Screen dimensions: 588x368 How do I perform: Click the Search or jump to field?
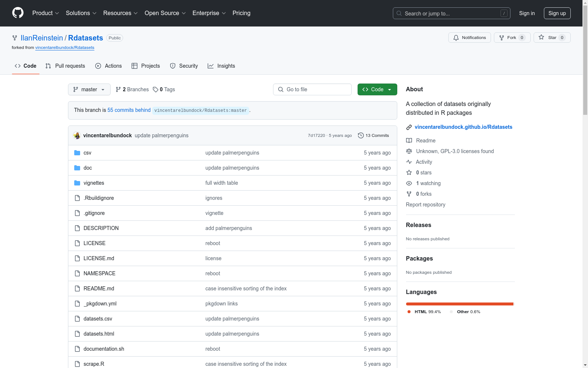[x=452, y=13]
